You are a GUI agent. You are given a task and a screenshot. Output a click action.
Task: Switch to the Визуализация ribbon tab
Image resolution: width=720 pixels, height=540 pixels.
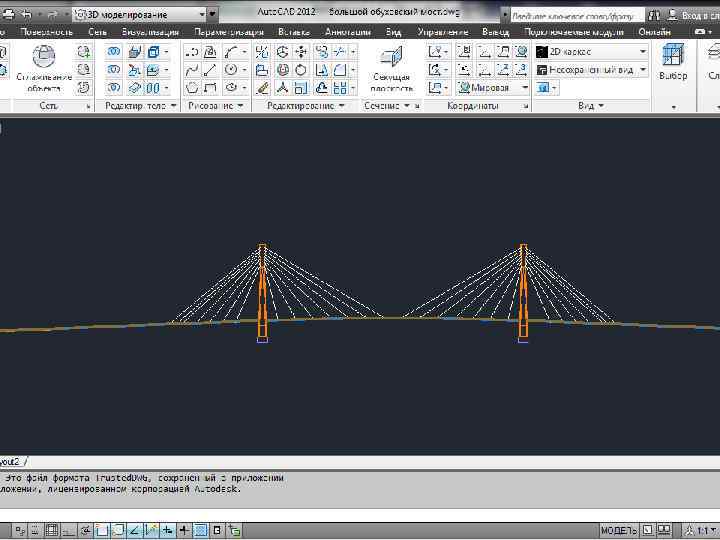(x=151, y=33)
